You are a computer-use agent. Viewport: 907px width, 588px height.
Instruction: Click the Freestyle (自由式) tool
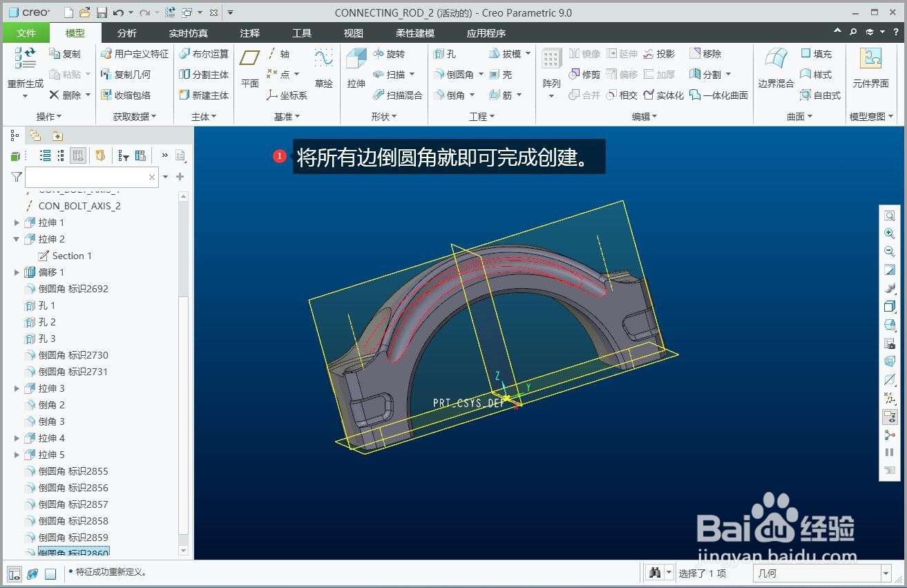[820, 95]
